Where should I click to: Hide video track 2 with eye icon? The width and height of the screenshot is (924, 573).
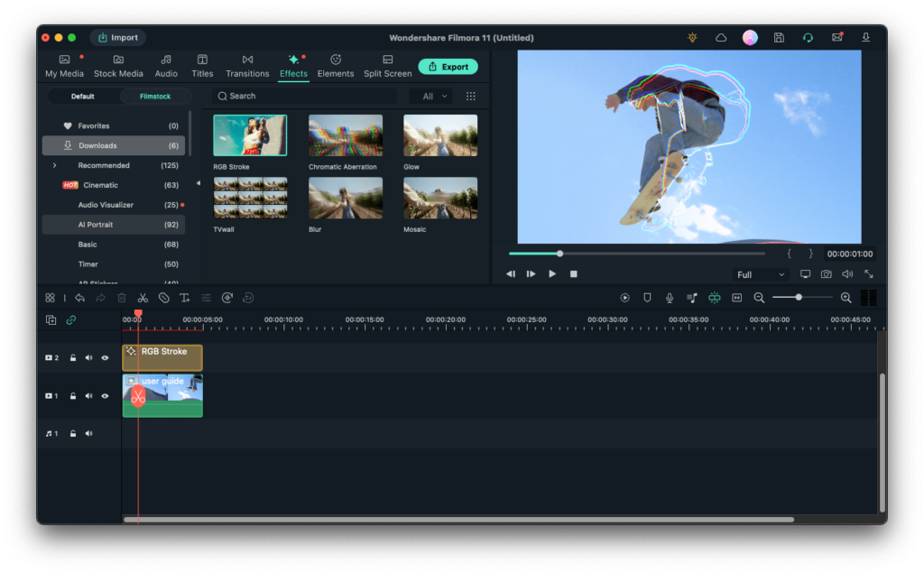click(x=105, y=358)
